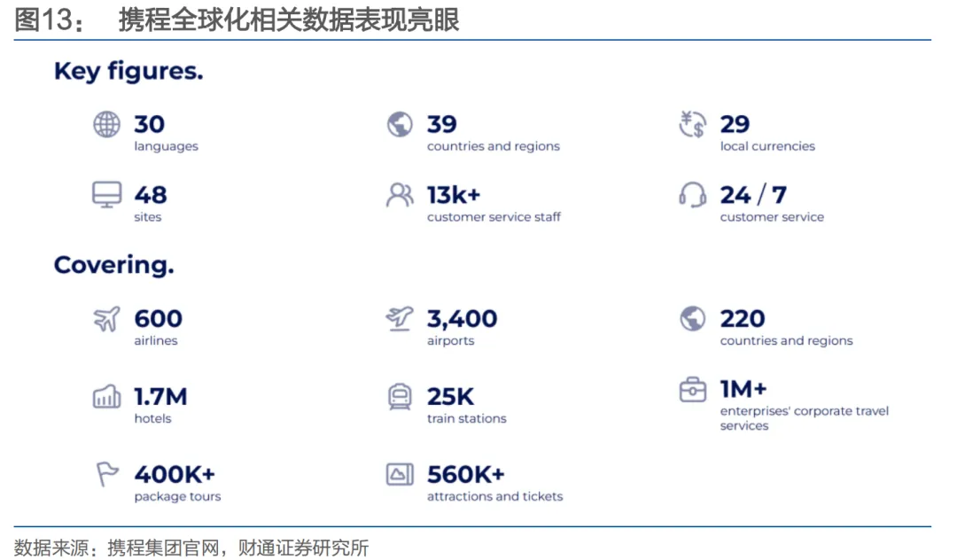Image resolution: width=957 pixels, height=560 pixels.
Task: Click the 'Key figures.' heading
Action: point(128,72)
